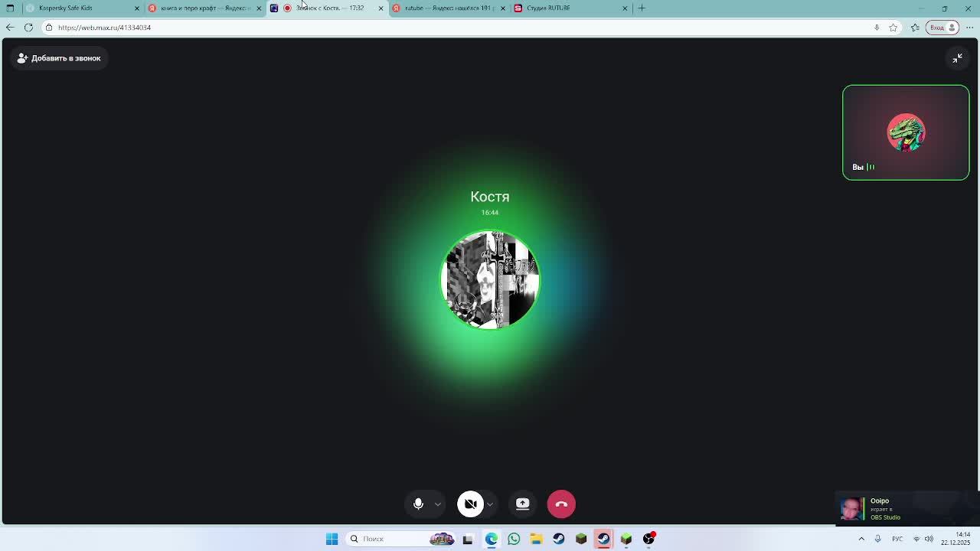Add this page to favorites with the star icon
This screenshot has height=551, width=980.
(x=893, y=28)
